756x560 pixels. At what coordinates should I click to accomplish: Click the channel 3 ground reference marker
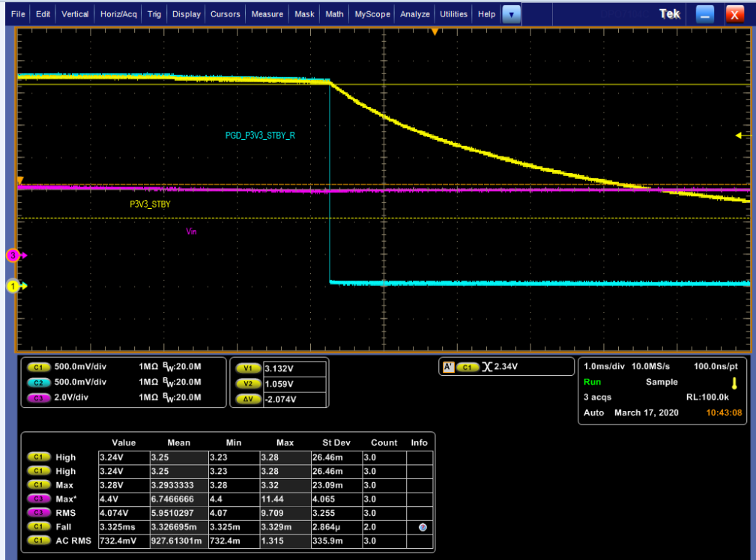[14, 255]
